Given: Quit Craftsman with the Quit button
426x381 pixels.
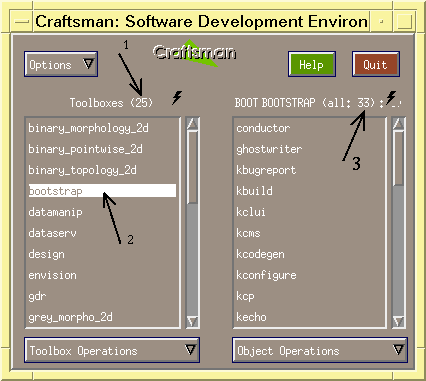Looking at the screenshot, I should (376, 64).
